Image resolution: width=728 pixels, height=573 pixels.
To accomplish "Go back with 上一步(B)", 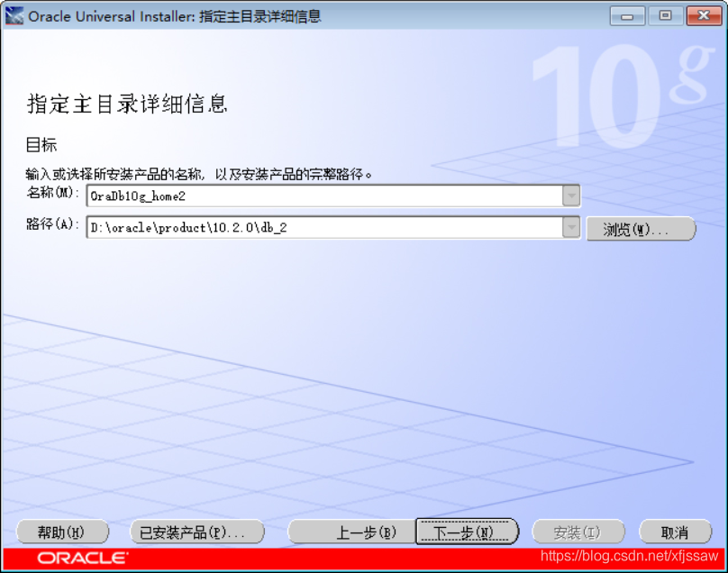I will (x=352, y=532).
